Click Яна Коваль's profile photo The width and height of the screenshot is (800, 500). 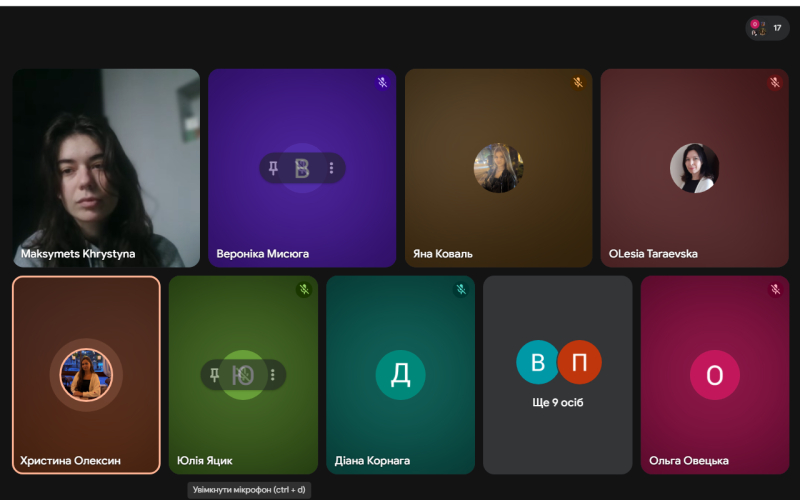pos(498,168)
